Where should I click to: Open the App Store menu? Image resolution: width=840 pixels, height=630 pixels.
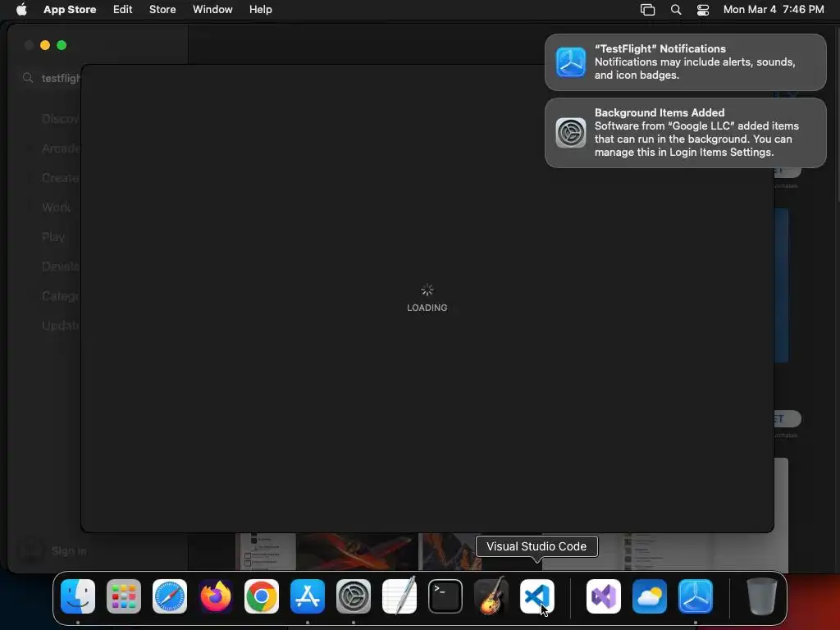coord(70,10)
